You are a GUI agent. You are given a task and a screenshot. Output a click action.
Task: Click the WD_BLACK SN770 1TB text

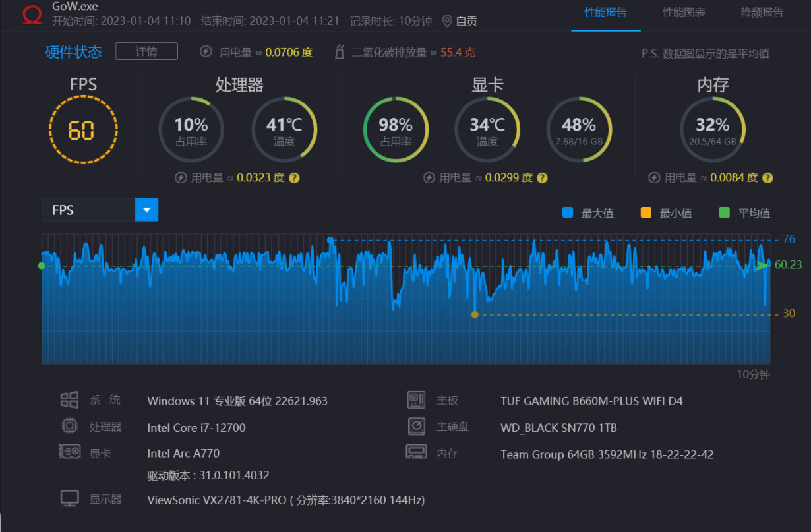[558, 427]
